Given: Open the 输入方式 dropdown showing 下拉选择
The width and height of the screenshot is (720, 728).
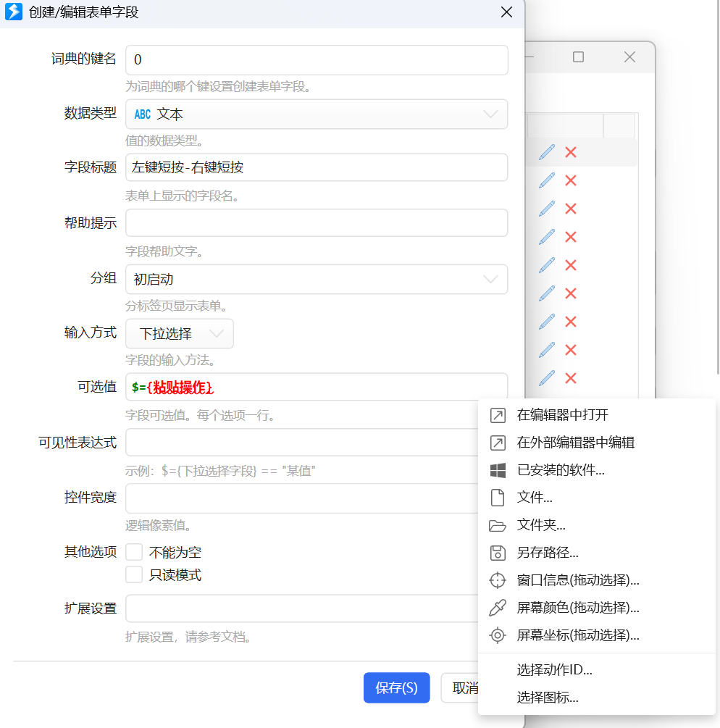Looking at the screenshot, I should [x=180, y=333].
